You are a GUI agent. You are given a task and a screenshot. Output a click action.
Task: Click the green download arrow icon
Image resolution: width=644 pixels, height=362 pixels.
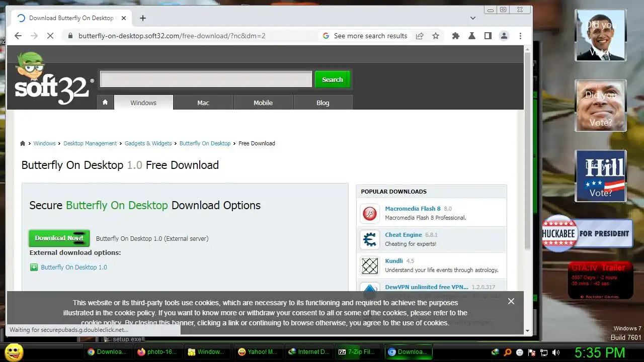click(34, 267)
